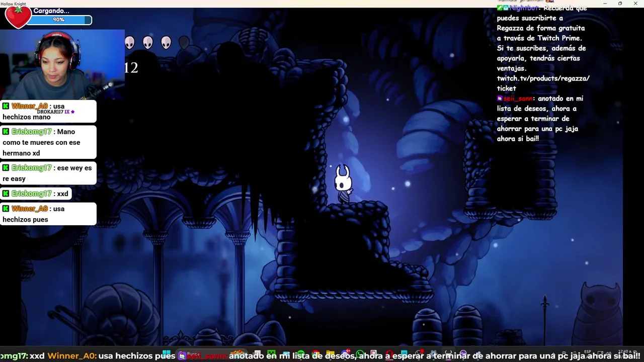Click the seii_sann username in right chat

point(518,99)
